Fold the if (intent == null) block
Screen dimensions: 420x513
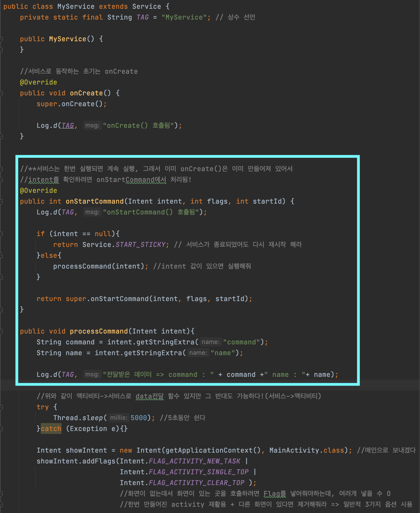pos(1,234)
